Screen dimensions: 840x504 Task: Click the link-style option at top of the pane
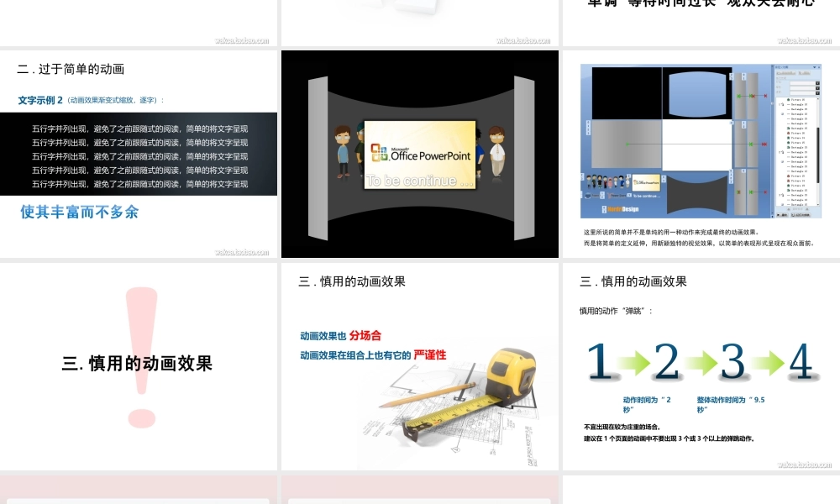point(785,73)
